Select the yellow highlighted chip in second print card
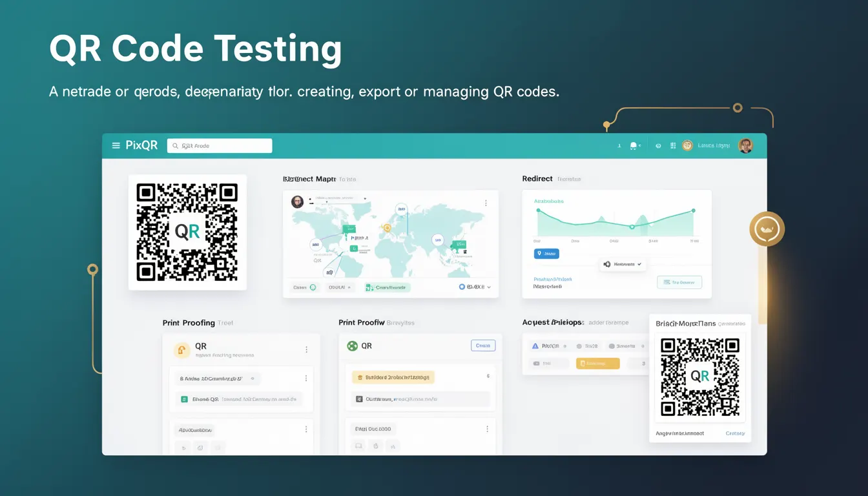 pyautogui.click(x=393, y=377)
